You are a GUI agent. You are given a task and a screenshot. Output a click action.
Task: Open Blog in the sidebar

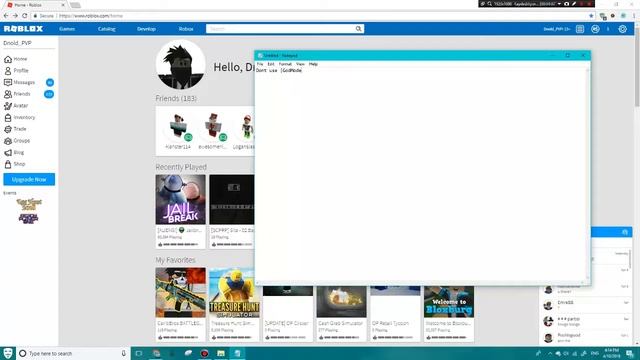pos(15,152)
